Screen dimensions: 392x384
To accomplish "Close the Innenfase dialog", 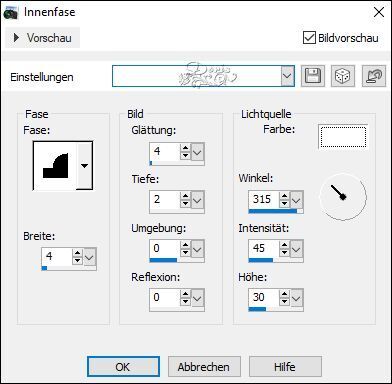I will [379, 12].
